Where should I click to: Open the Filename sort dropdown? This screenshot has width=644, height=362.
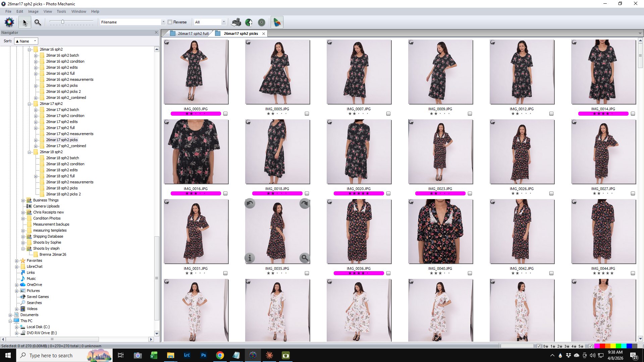click(163, 22)
